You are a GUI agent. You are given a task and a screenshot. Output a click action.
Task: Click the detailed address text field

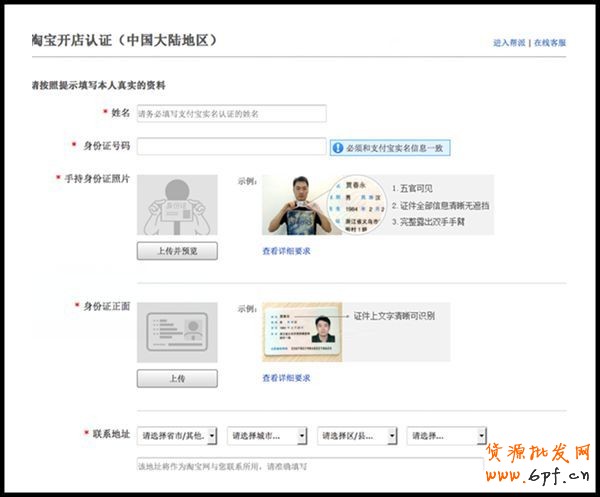[310, 465]
